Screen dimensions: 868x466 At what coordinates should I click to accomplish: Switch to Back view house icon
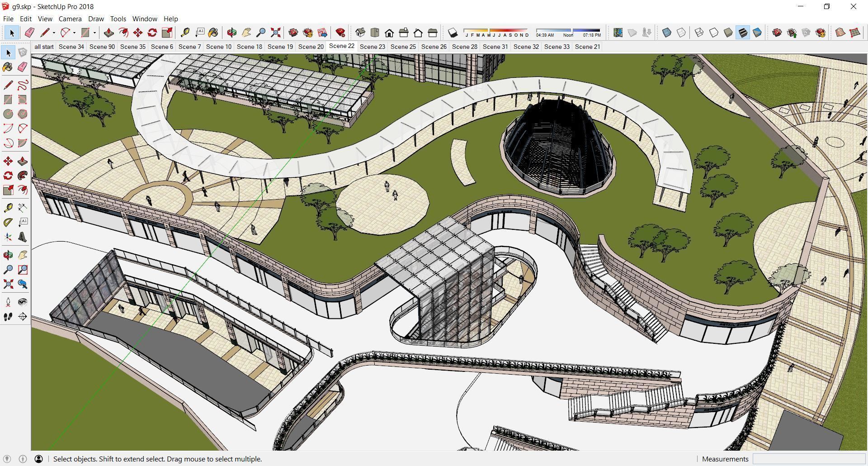tap(418, 33)
